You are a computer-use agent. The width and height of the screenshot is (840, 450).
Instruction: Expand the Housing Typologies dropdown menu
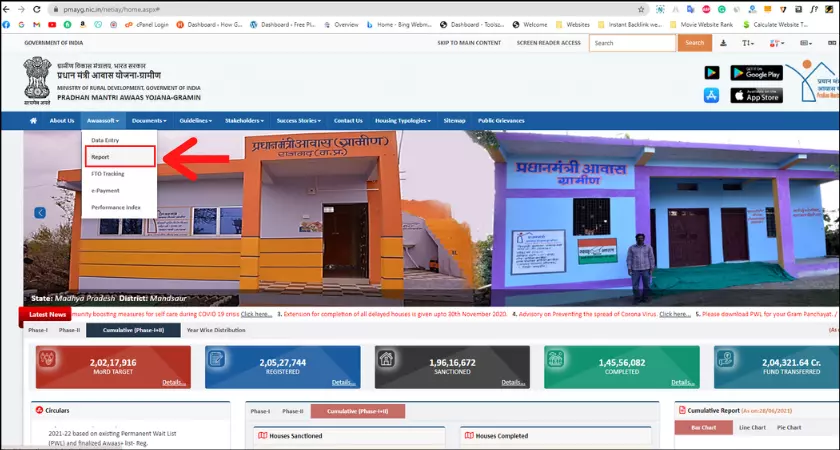[x=403, y=121]
